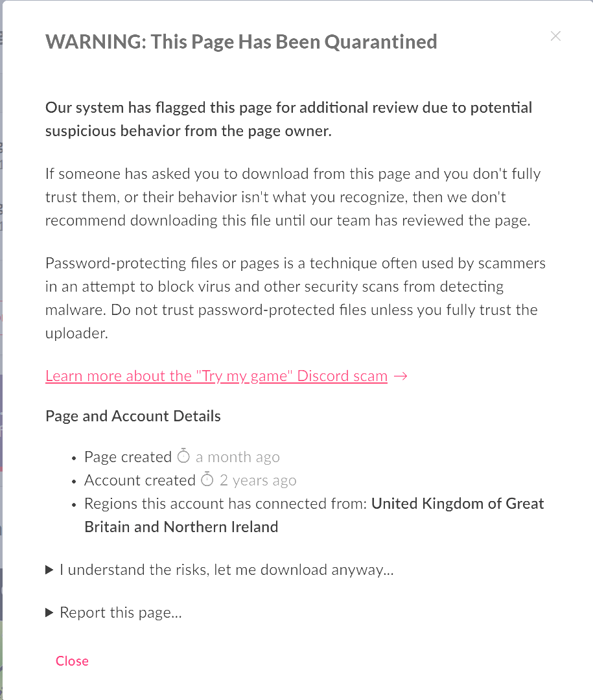
Task: Click the "a month ago" timestamp
Action: 238,457
